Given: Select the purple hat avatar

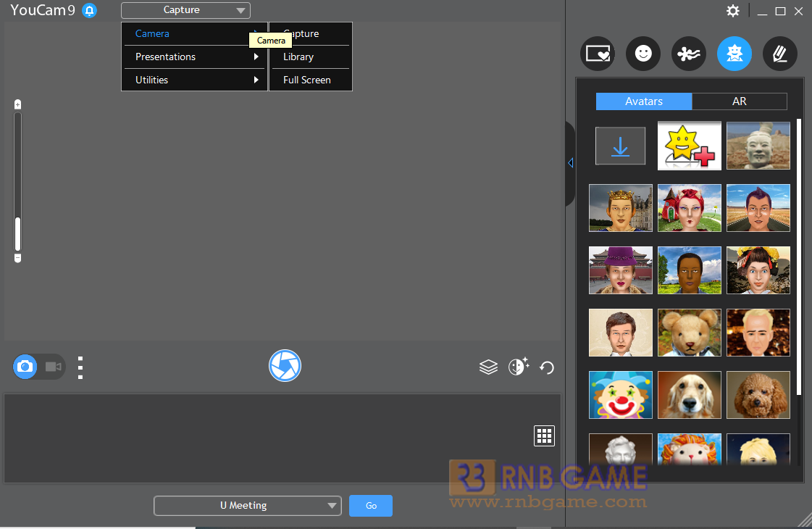Looking at the screenshot, I should coord(620,270).
